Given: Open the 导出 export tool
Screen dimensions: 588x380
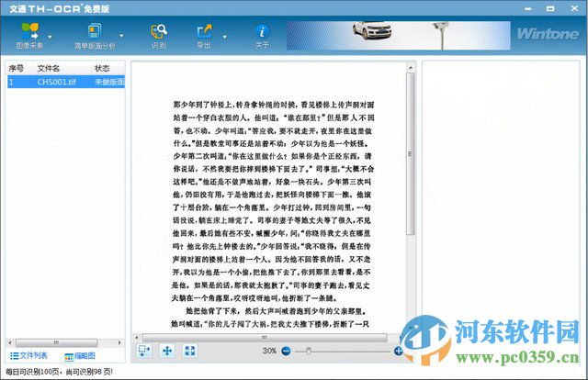Looking at the screenshot, I should point(204,37).
